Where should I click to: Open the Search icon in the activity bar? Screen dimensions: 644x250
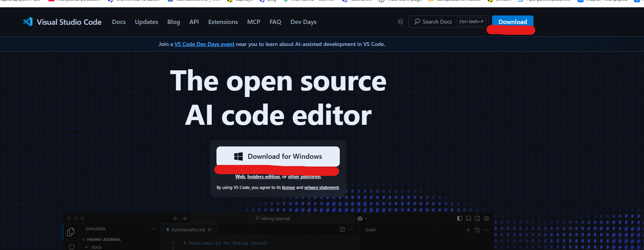point(72,247)
